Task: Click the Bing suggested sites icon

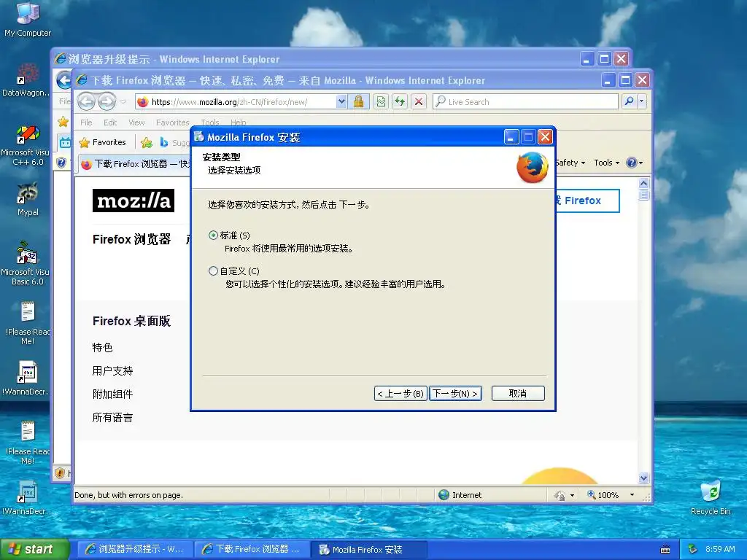Action: click(x=164, y=142)
